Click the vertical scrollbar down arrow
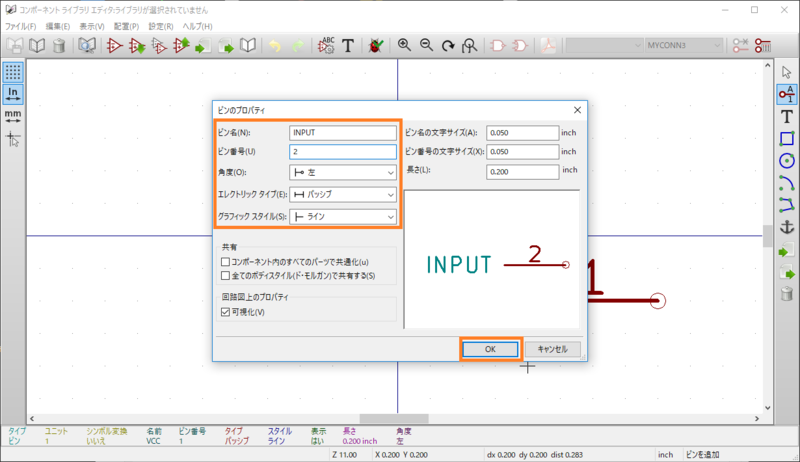This screenshot has height=462, width=800. click(767, 408)
